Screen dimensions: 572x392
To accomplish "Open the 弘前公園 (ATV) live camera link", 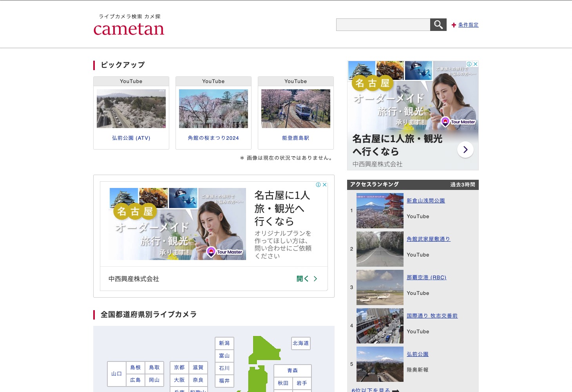I will click(131, 138).
